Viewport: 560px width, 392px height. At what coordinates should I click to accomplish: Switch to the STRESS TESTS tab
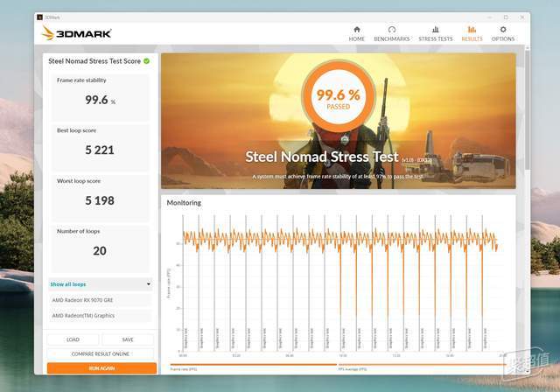[436, 34]
